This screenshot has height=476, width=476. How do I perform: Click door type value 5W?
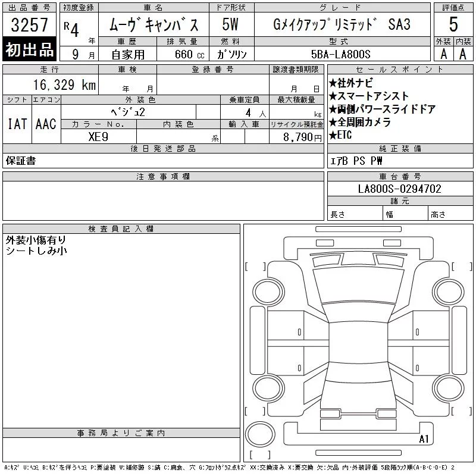point(230,24)
